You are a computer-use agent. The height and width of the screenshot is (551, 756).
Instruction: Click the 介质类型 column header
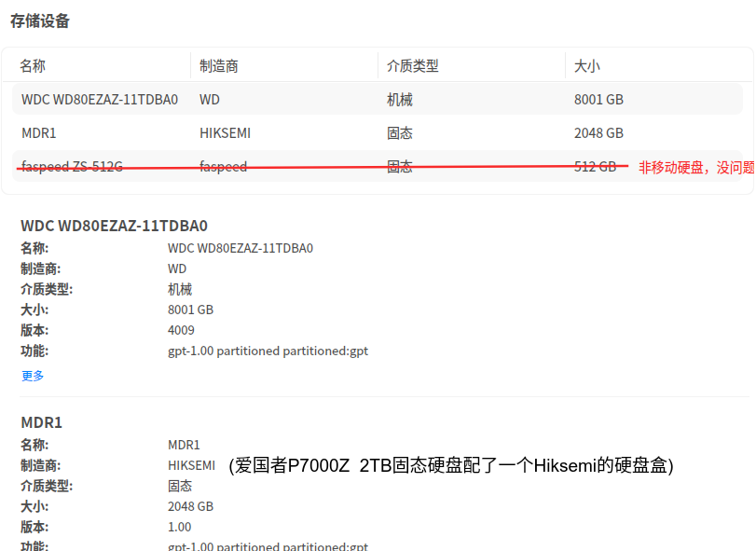pos(413,65)
